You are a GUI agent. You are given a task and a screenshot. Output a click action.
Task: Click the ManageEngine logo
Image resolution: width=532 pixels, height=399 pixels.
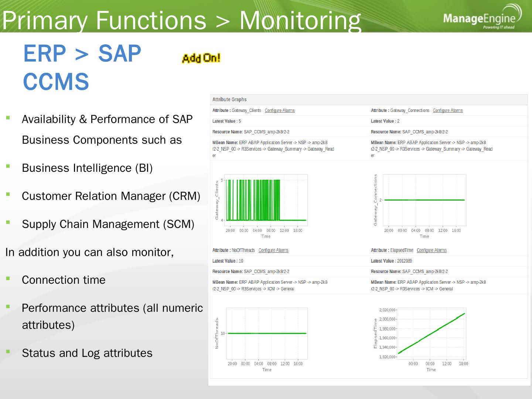(x=482, y=17)
